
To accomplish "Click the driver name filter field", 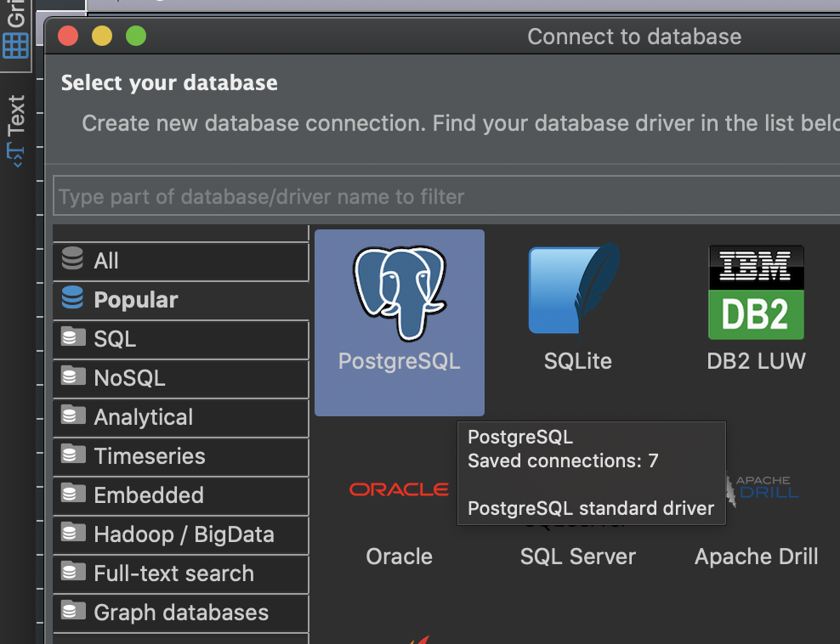I will click(446, 196).
